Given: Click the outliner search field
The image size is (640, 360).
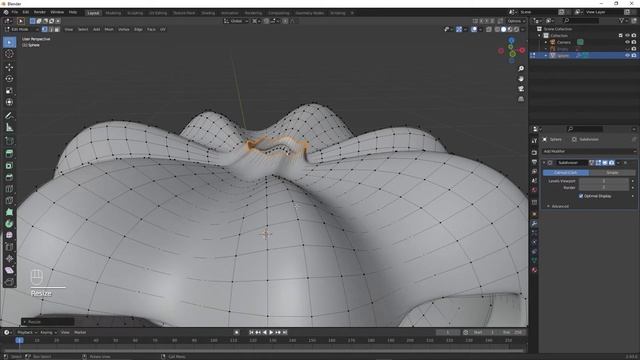Looking at the screenshot, I should (580, 20).
